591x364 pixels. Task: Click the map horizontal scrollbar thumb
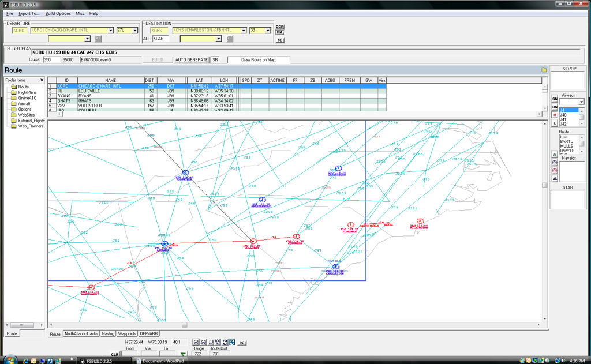184,324
